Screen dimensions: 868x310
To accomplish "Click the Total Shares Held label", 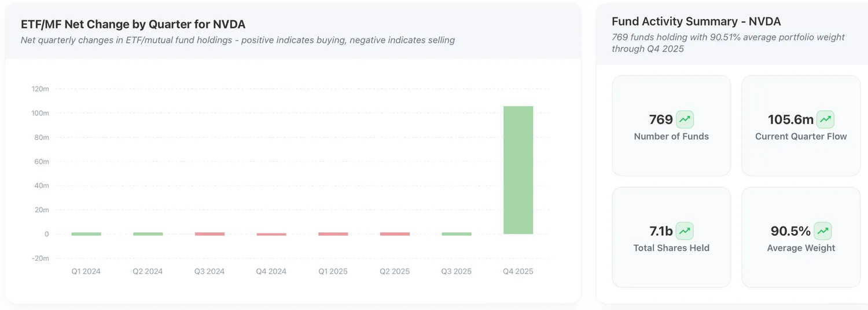I will coord(671,248).
